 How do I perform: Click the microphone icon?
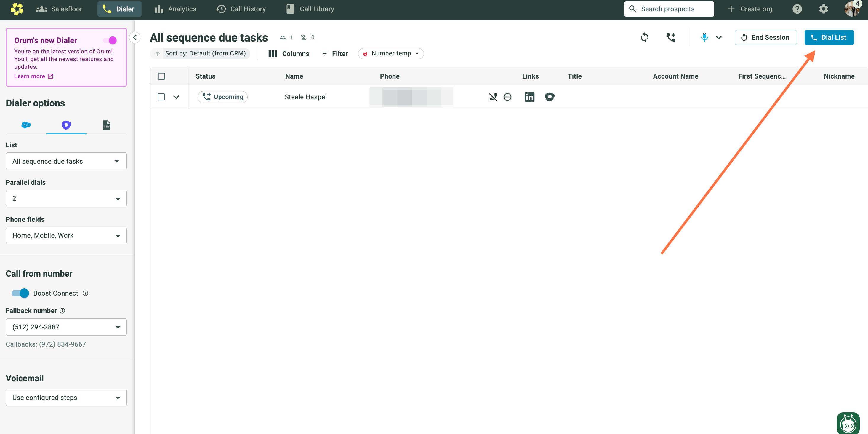point(704,37)
